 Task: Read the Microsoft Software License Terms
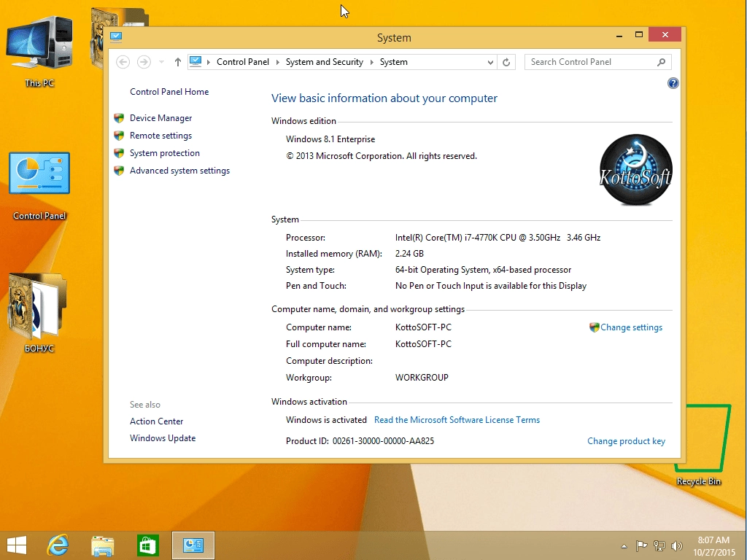[457, 420]
